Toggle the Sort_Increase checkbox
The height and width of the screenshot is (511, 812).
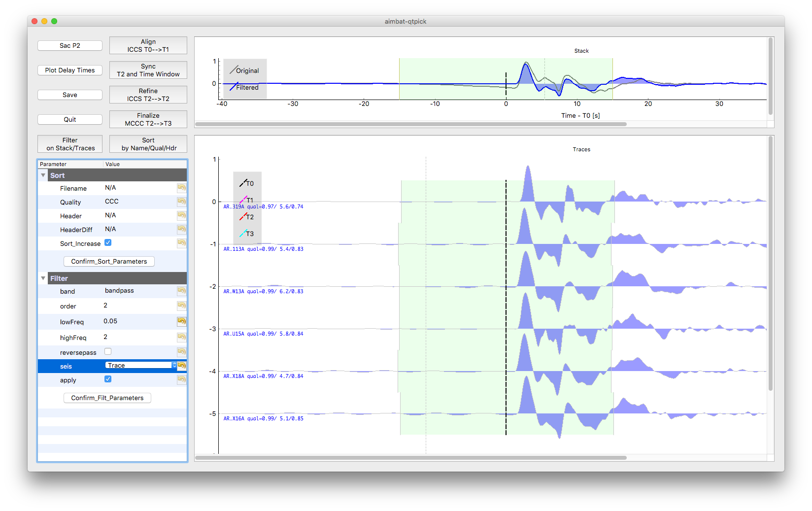point(108,242)
